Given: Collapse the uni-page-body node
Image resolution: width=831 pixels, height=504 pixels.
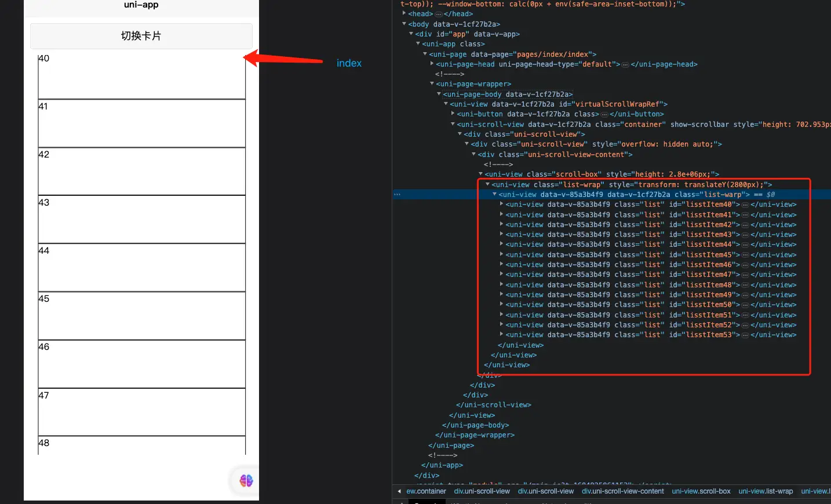Looking at the screenshot, I should tap(439, 94).
